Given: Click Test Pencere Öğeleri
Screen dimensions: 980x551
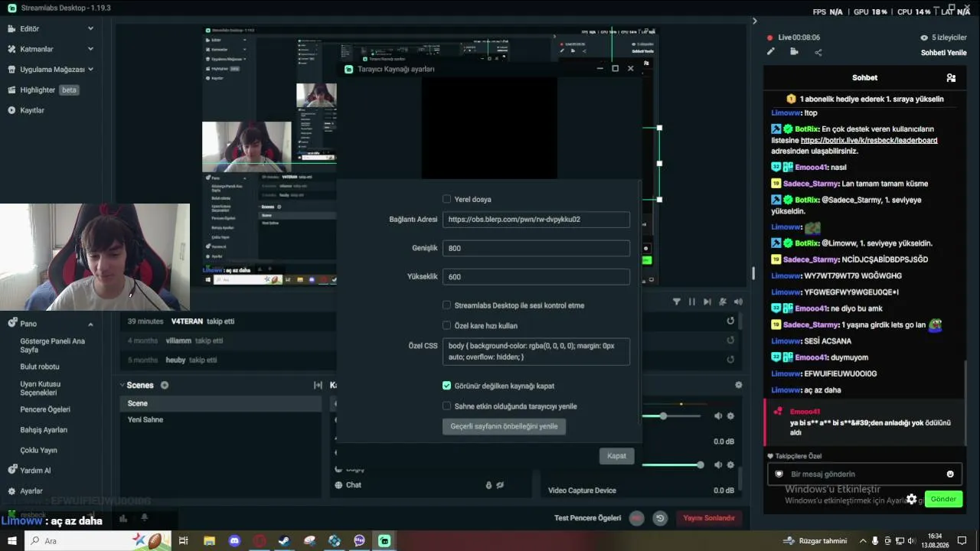Looking at the screenshot, I should coord(587,518).
